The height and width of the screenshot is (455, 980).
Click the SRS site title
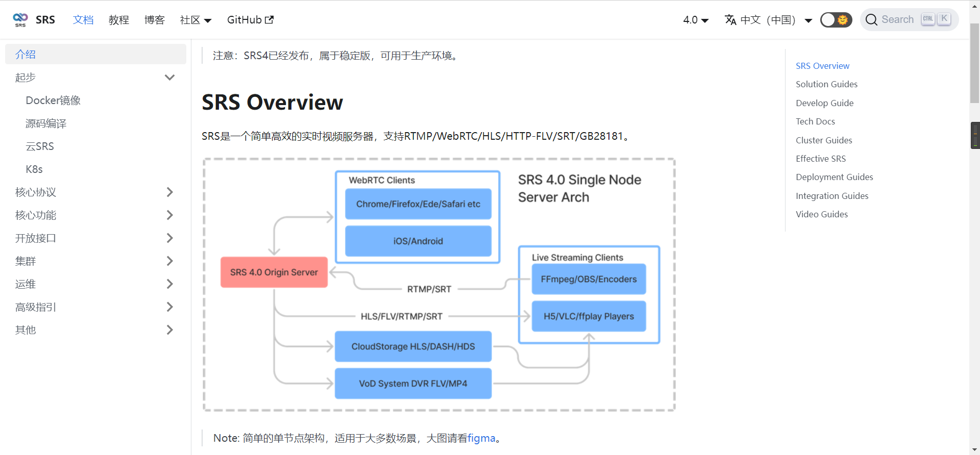45,20
